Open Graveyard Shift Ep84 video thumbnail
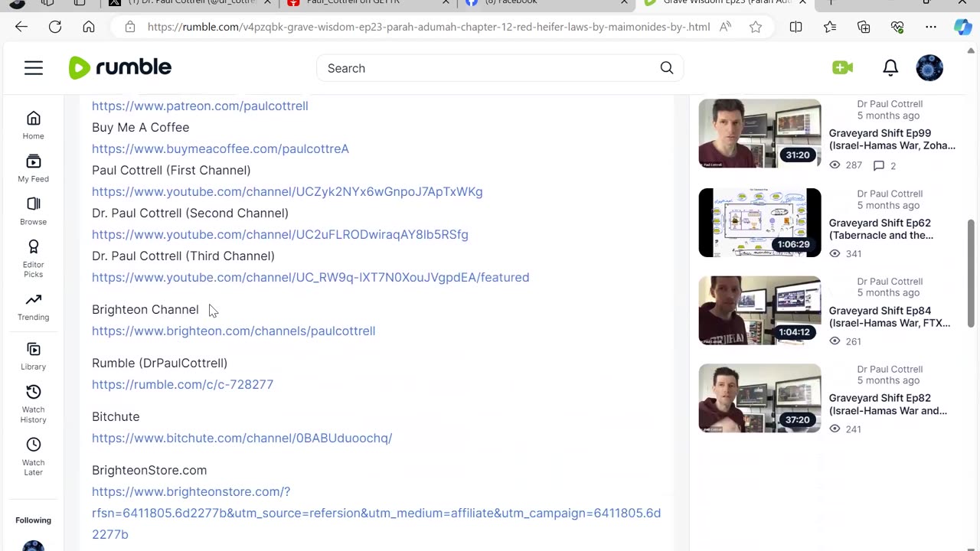The height and width of the screenshot is (551, 980). tap(759, 311)
